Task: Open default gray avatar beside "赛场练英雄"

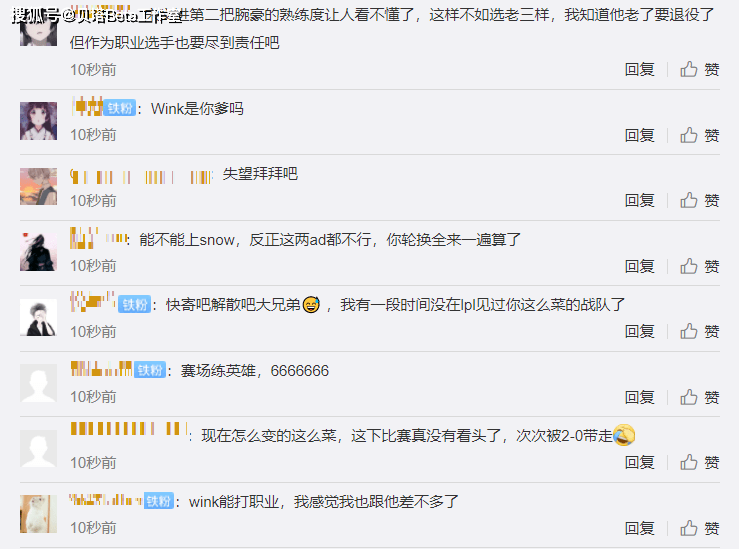Action: point(38,384)
